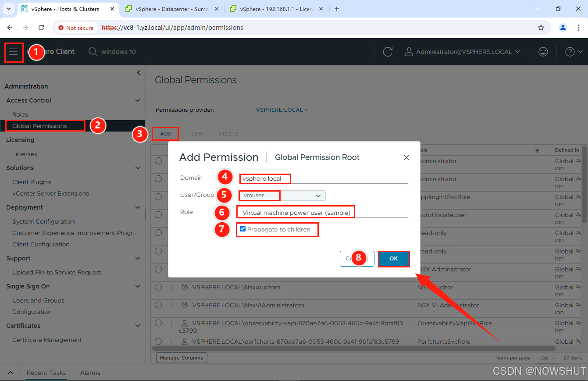Screen dimensions: 588x381
Task: Open the Permissions provider VSPHERE.LOCAL dropdown
Action: pos(282,110)
